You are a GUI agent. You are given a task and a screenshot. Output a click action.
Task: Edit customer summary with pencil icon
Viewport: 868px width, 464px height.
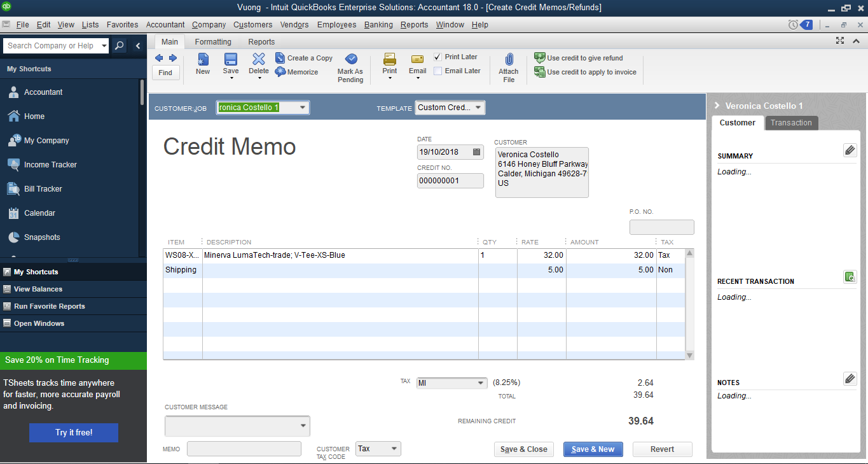click(850, 150)
